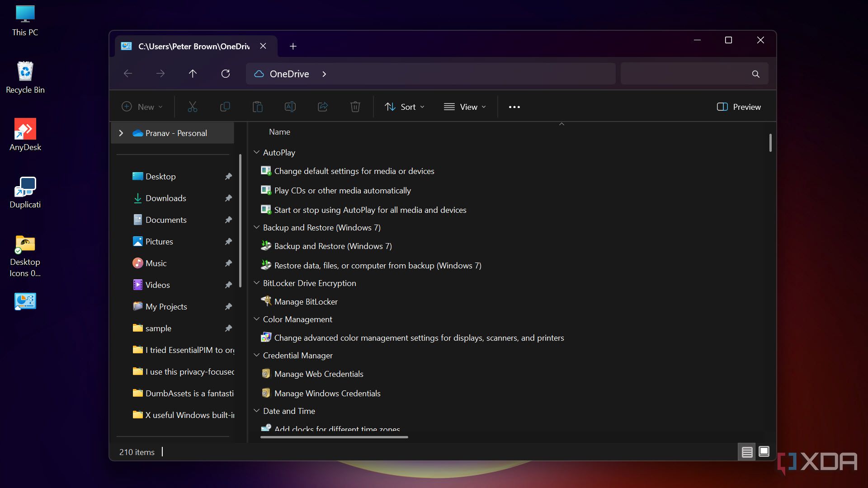Screen dimensions: 868x488
Task: Open Videos in the navigation pane
Action: click(157, 285)
